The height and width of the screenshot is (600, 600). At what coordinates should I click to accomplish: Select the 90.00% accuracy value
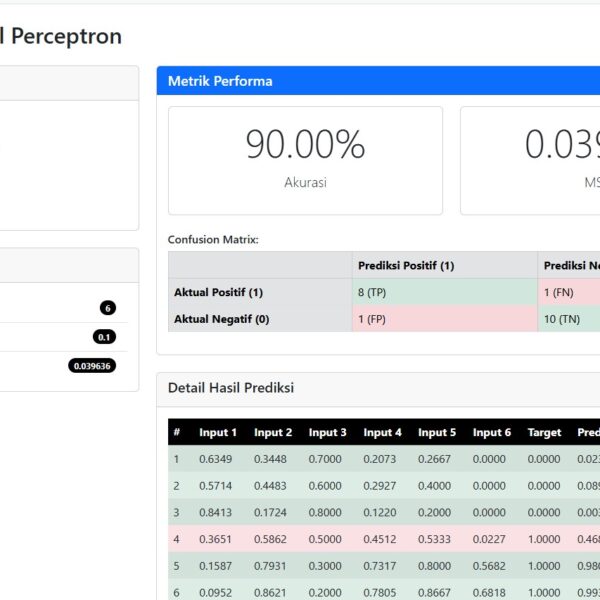tap(305, 144)
